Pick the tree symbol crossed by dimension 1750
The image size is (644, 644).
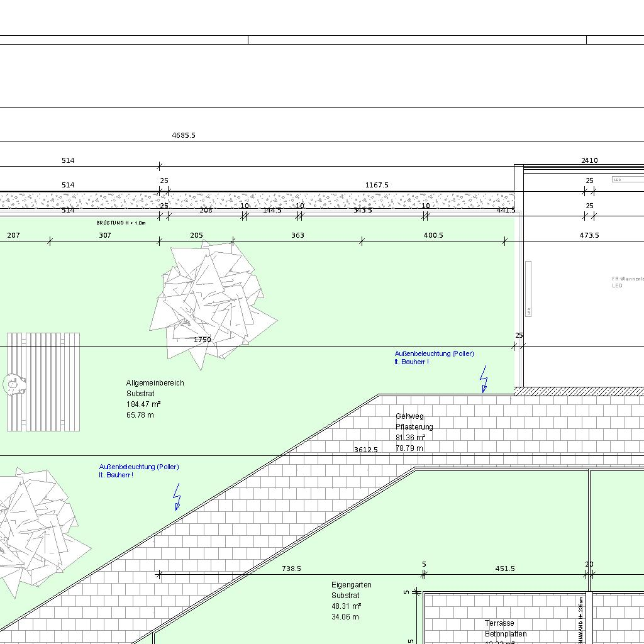coord(213,304)
